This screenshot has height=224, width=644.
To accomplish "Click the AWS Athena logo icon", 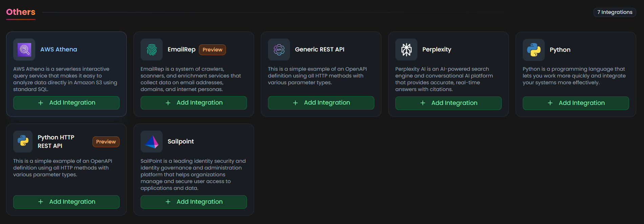I will coord(24,50).
